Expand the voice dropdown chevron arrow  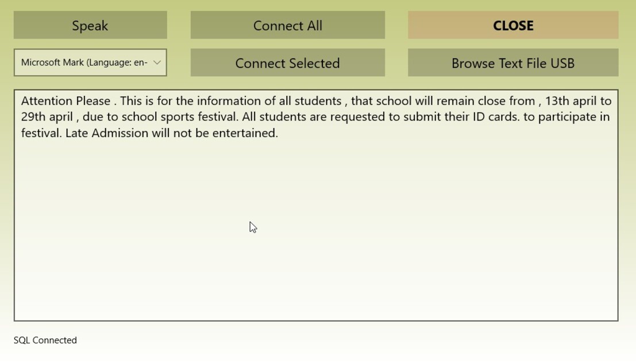click(x=157, y=63)
